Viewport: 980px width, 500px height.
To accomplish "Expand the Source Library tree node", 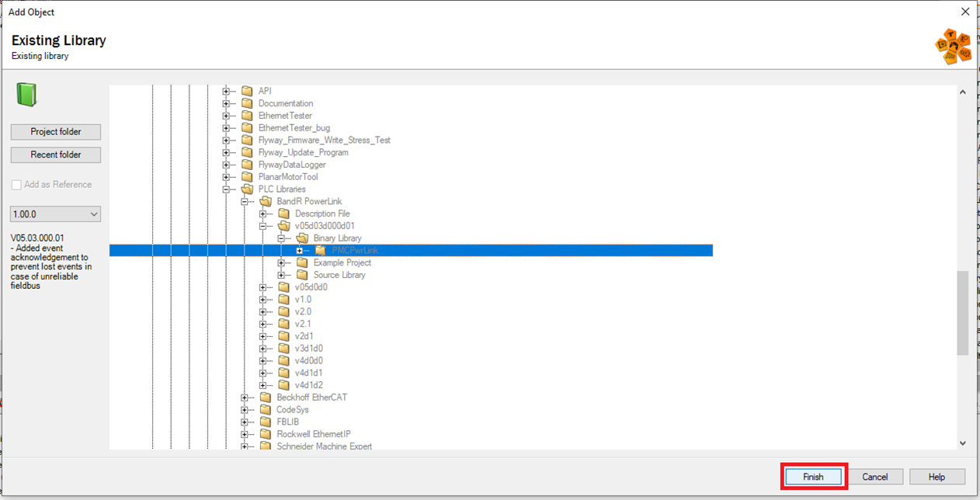I will [x=281, y=276].
